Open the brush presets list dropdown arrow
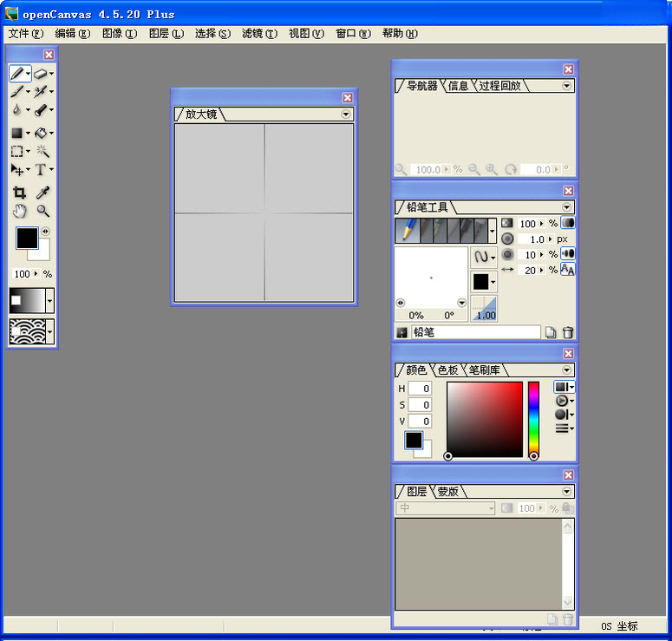The width and height of the screenshot is (672, 641). click(492, 231)
